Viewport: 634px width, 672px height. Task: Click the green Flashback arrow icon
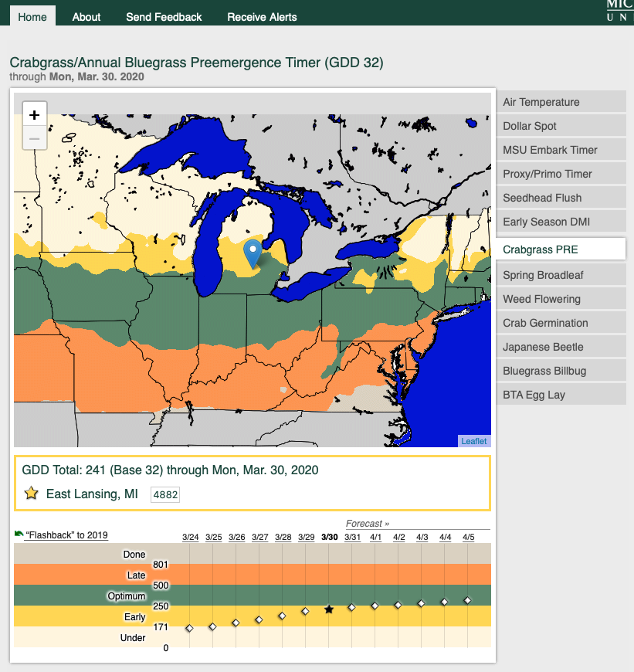pos(19,535)
